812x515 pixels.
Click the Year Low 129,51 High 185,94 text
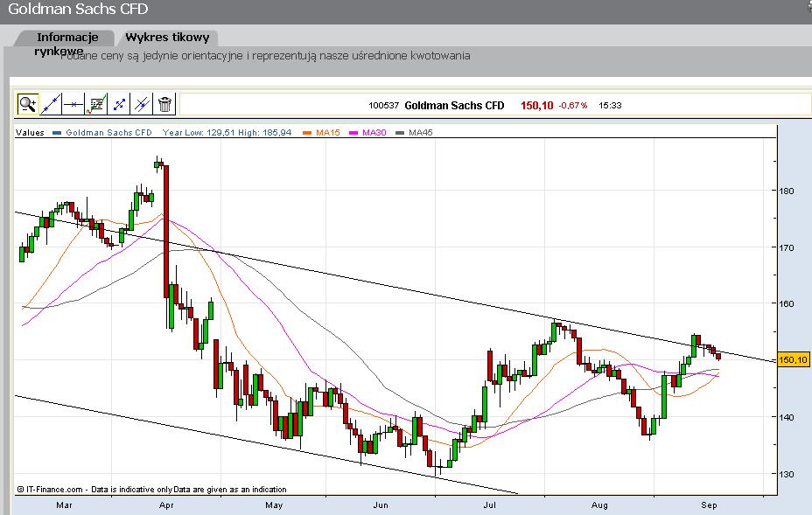[227, 133]
